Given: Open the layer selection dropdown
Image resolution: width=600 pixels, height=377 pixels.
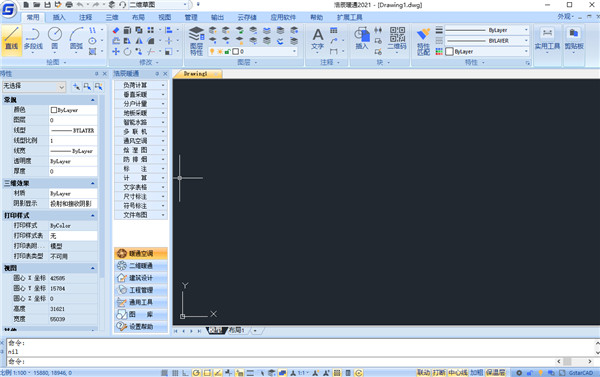Looking at the screenshot, I should click(253, 51).
